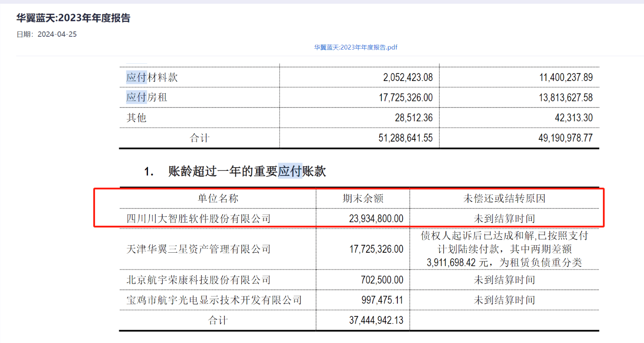Select the balance 702,500.00
Screen dimensions: 644x343
click(383, 280)
